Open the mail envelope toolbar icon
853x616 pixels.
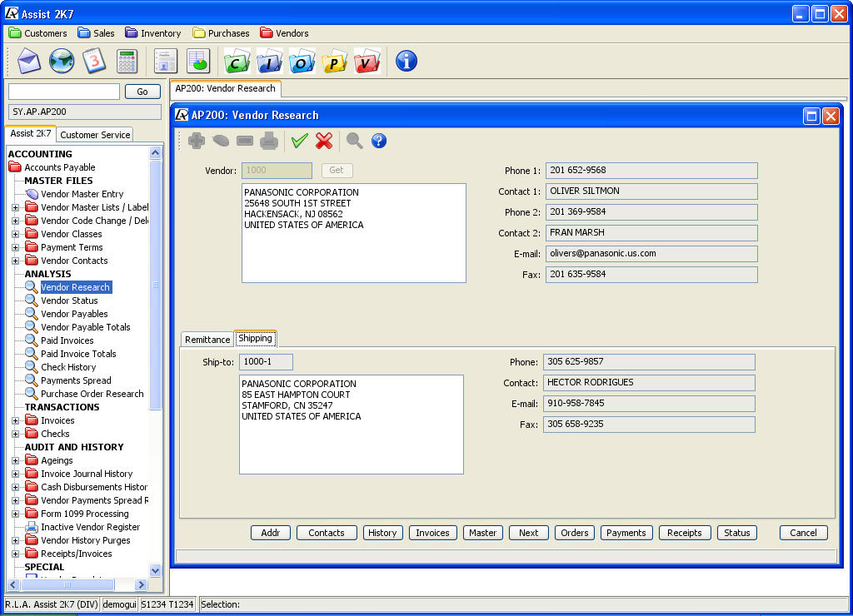(x=29, y=61)
